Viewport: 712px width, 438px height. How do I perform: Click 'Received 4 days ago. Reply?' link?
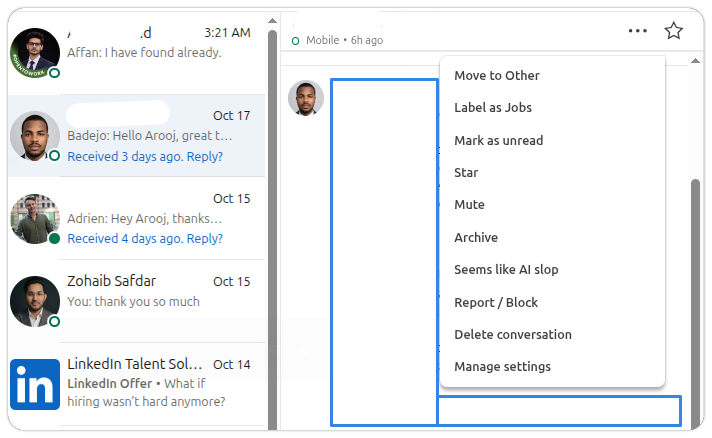tap(145, 239)
